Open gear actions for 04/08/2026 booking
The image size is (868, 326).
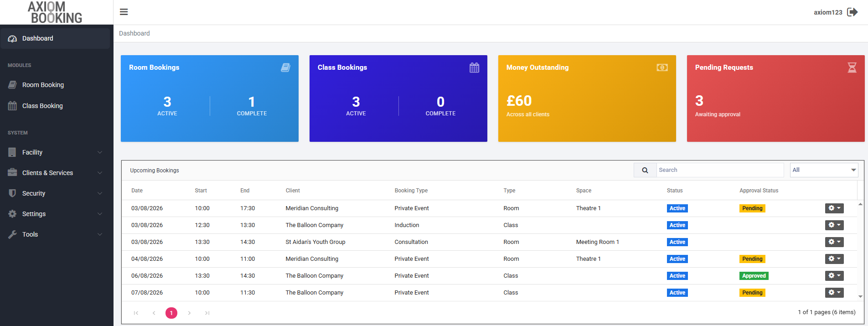tap(834, 259)
